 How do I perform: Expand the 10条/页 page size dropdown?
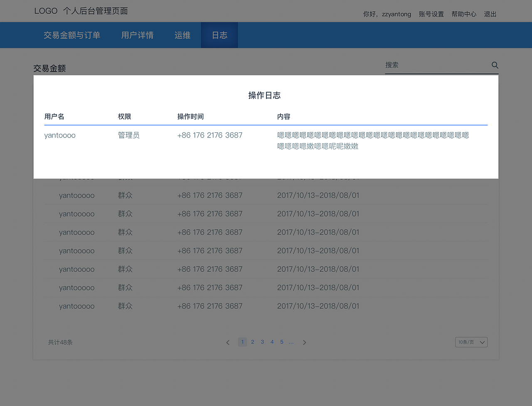click(471, 342)
